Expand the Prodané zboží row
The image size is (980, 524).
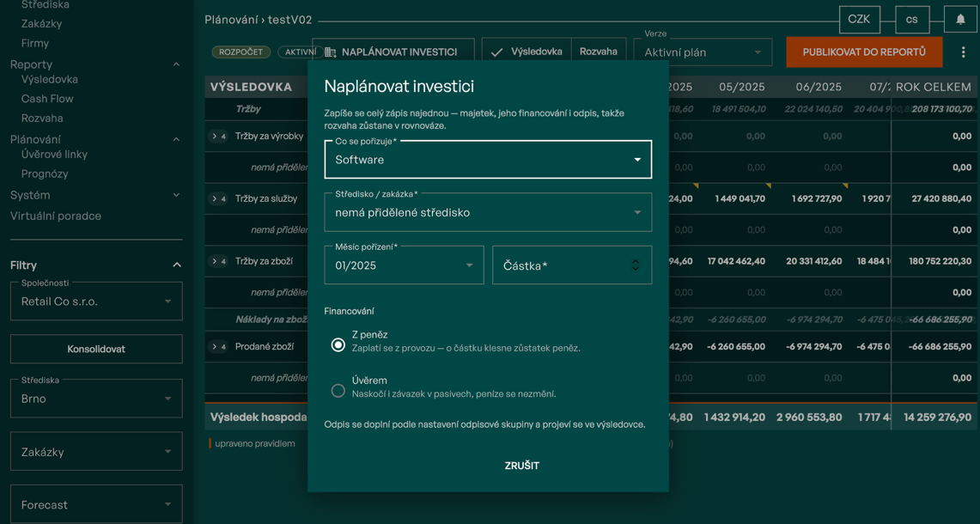[x=218, y=346]
